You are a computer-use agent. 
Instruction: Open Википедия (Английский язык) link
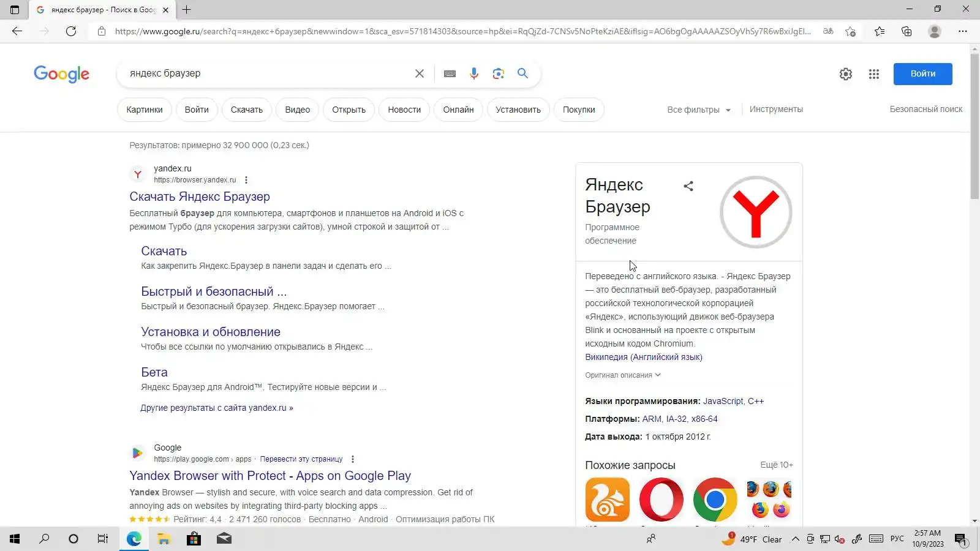click(x=644, y=357)
